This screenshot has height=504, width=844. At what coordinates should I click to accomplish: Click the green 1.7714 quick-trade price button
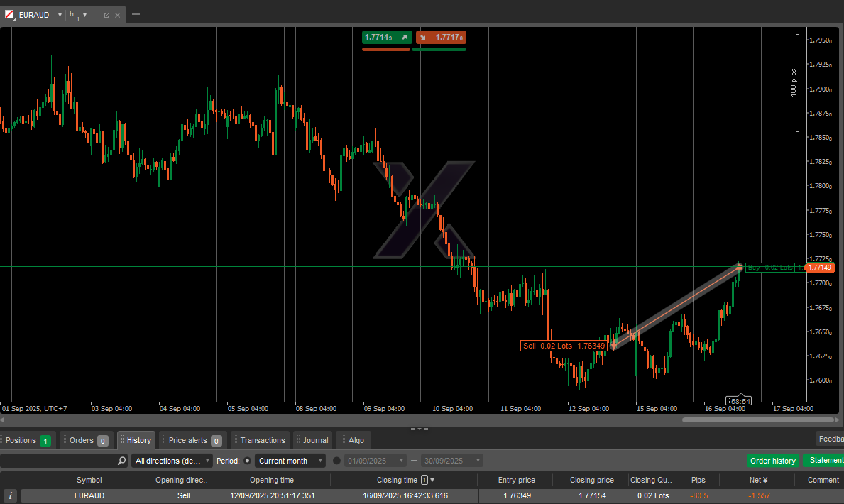point(386,38)
